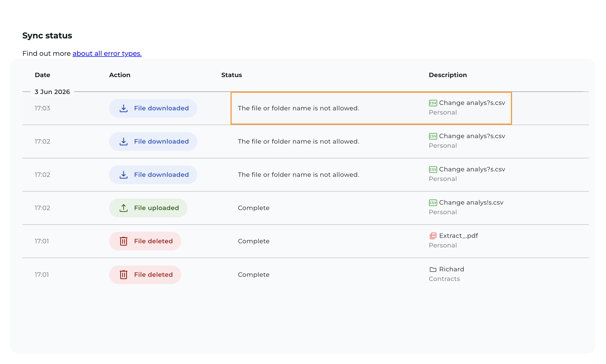This screenshot has height=364, width=606.
Task: Select the File deleted badge for Extract_.pdf
Action: (145, 241)
